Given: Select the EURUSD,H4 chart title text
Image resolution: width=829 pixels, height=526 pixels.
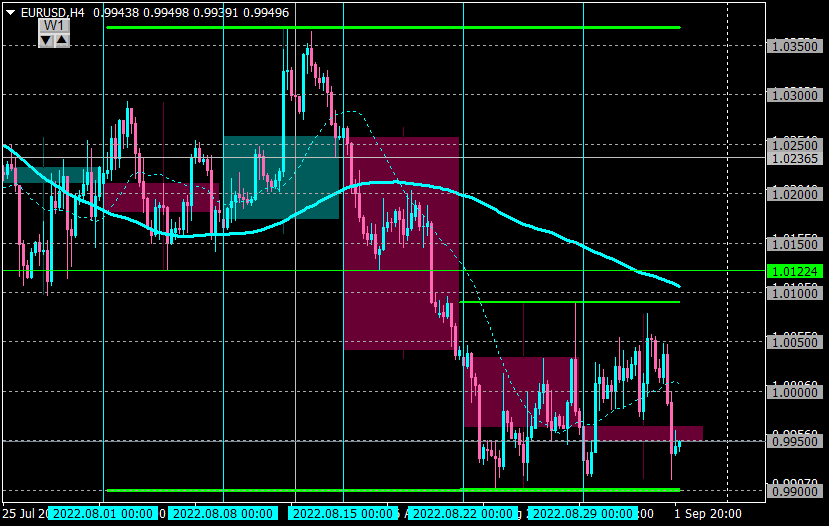Looking at the screenshot, I should (x=52, y=12).
